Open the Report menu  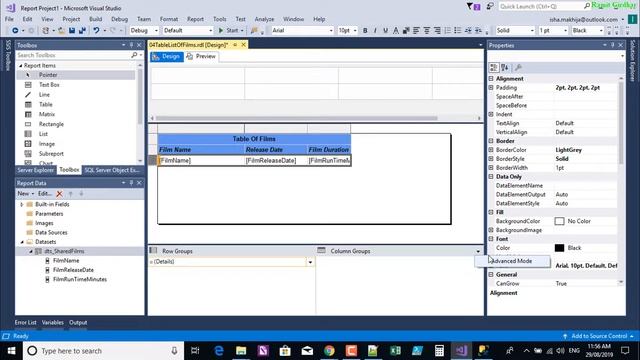(x=195, y=19)
